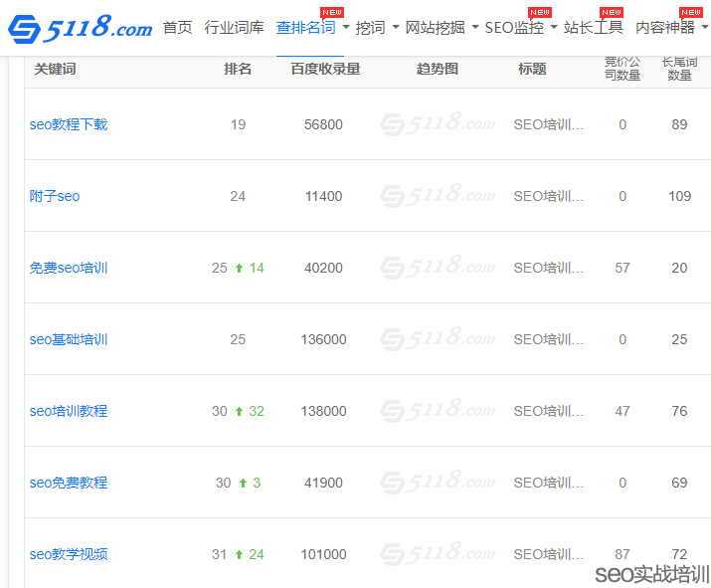The height and width of the screenshot is (588, 711).
Task: Open the 站长工具 menu item
Action: pos(594,28)
